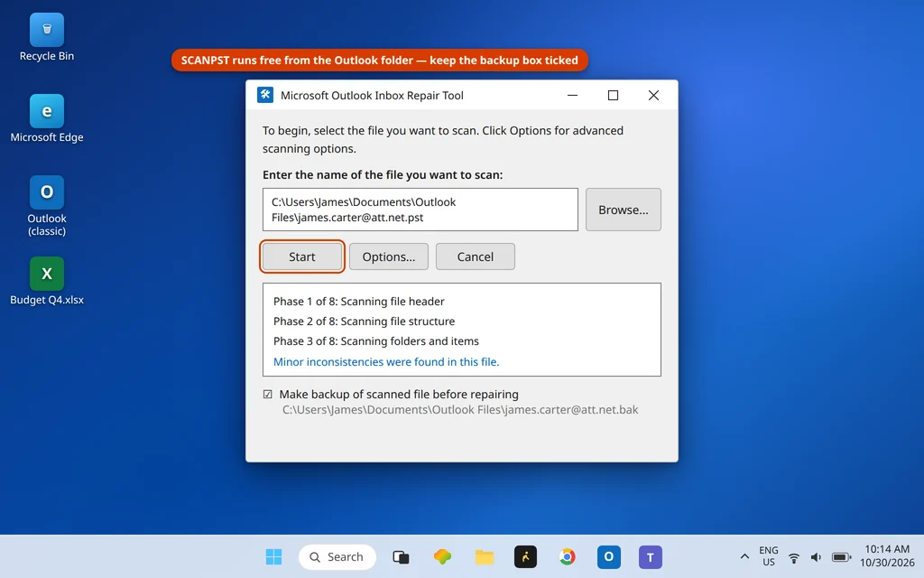The image size is (924, 578).
Task: Open the Wi-Fi network tray icon
Action: click(794, 556)
